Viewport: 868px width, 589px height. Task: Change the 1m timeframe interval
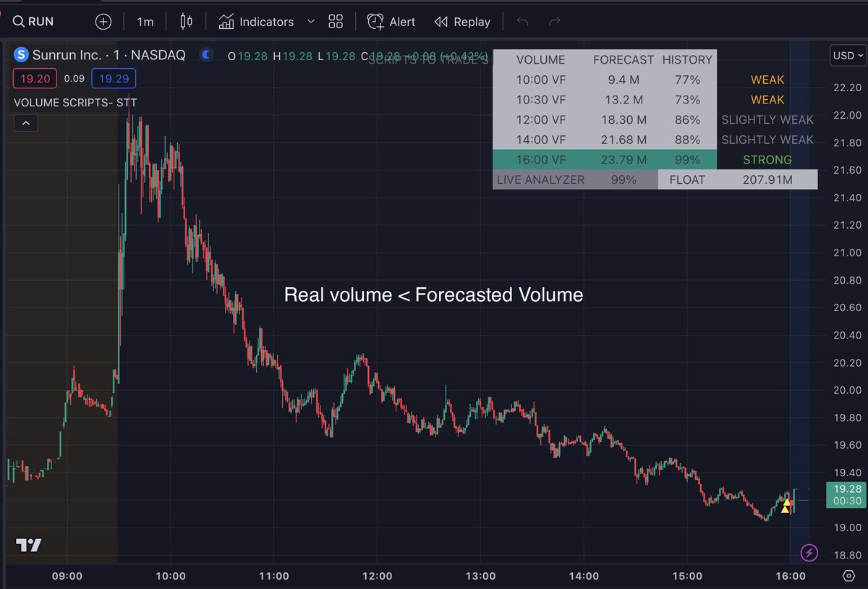pyautogui.click(x=145, y=22)
